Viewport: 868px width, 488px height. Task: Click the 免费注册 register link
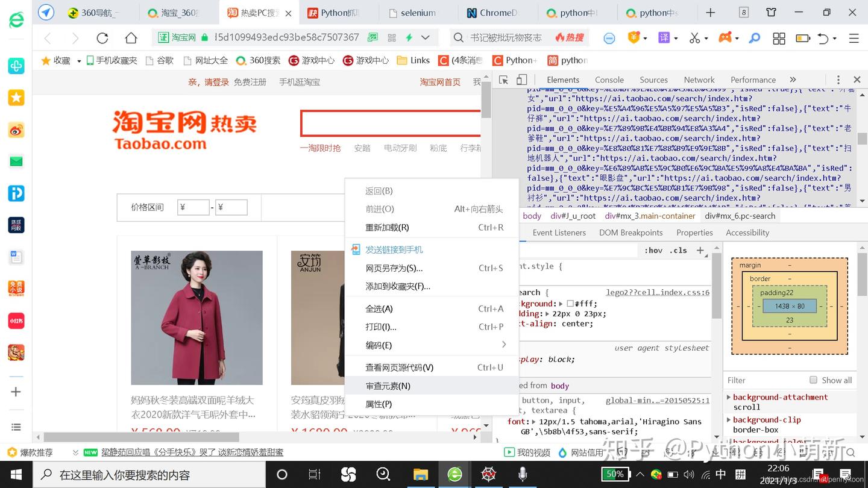(250, 82)
